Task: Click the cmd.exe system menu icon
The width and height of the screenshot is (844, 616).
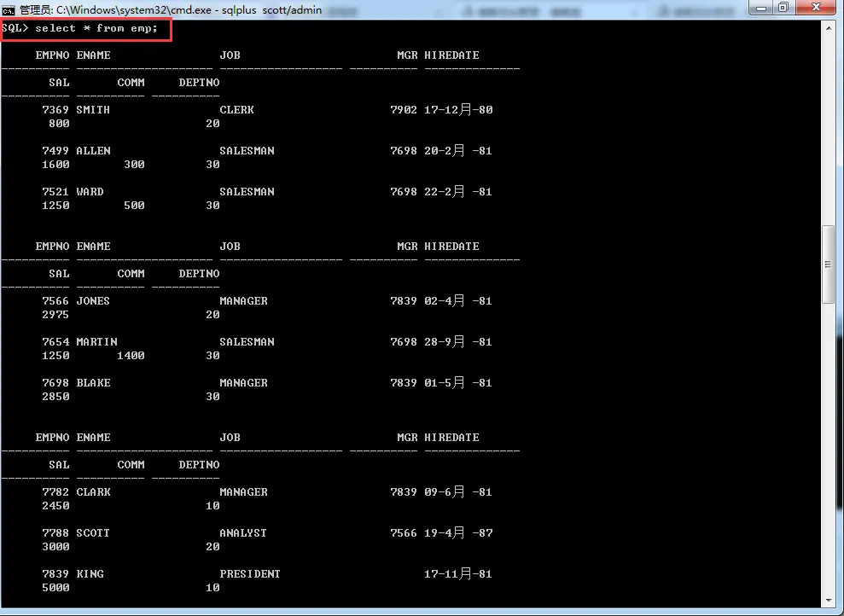Action: (x=8, y=9)
